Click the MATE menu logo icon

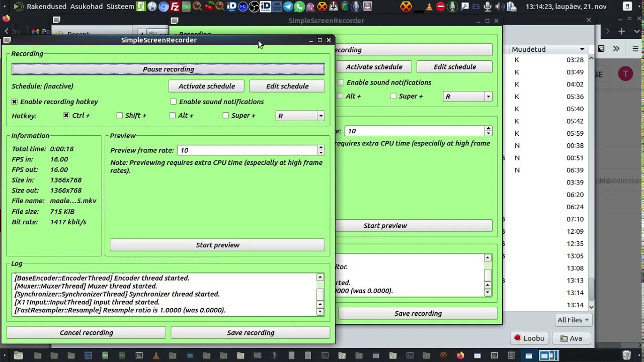tap(19, 7)
